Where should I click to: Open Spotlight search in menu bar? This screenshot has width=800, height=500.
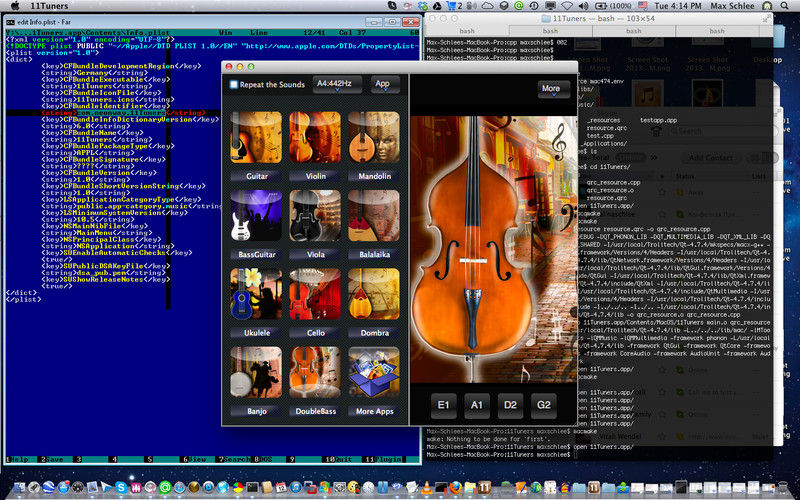[x=785, y=6]
